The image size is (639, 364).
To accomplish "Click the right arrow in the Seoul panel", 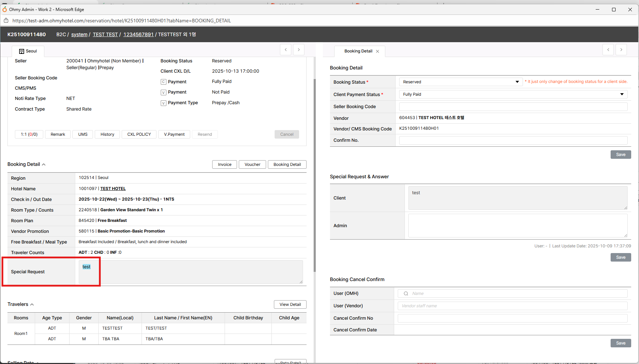I will (x=299, y=50).
